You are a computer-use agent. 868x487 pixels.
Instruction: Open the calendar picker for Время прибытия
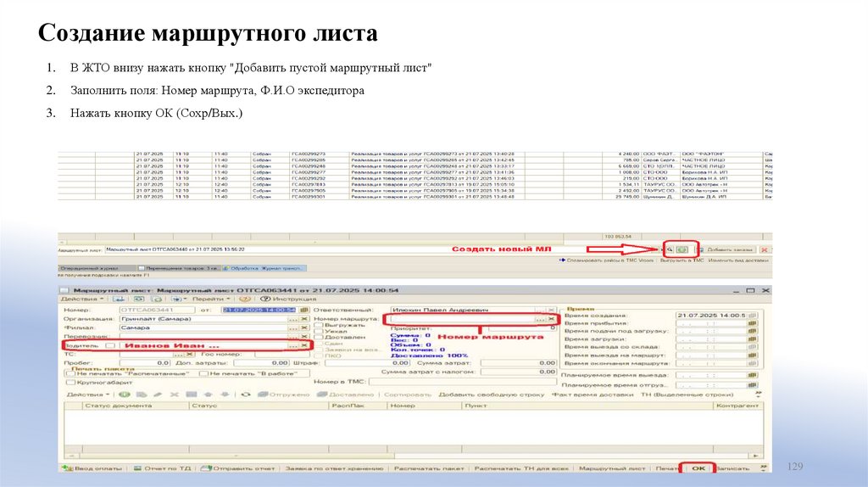coord(752,323)
